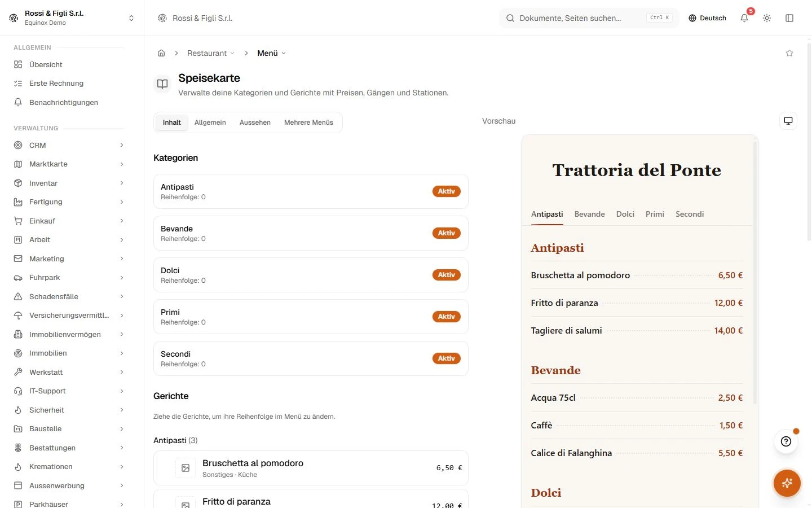The width and height of the screenshot is (812, 508).
Task: Toggle the light/dark theme sun icon
Action: click(x=767, y=18)
